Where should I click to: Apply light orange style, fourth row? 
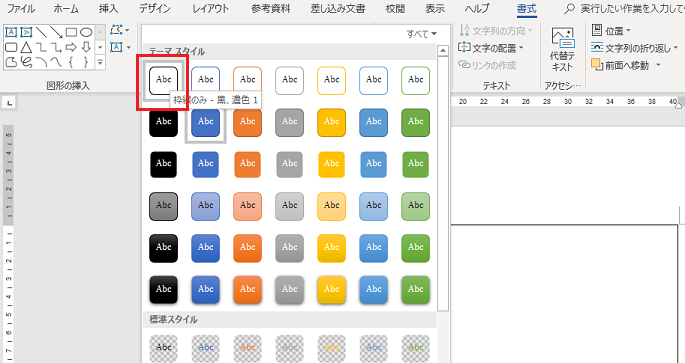tap(247, 206)
